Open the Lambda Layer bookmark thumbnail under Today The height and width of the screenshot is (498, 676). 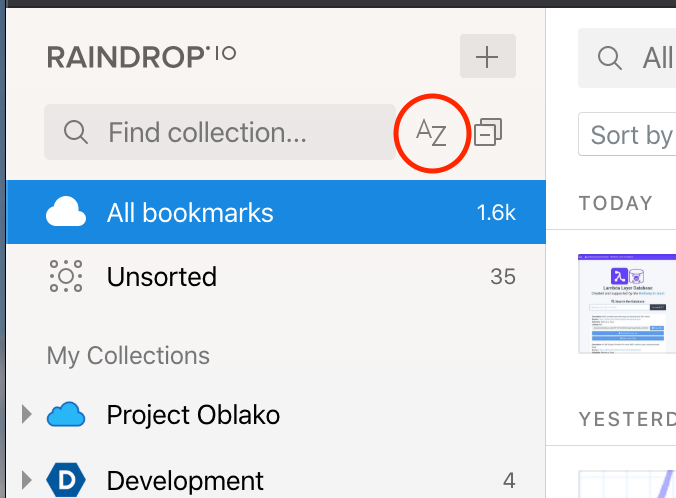627,303
